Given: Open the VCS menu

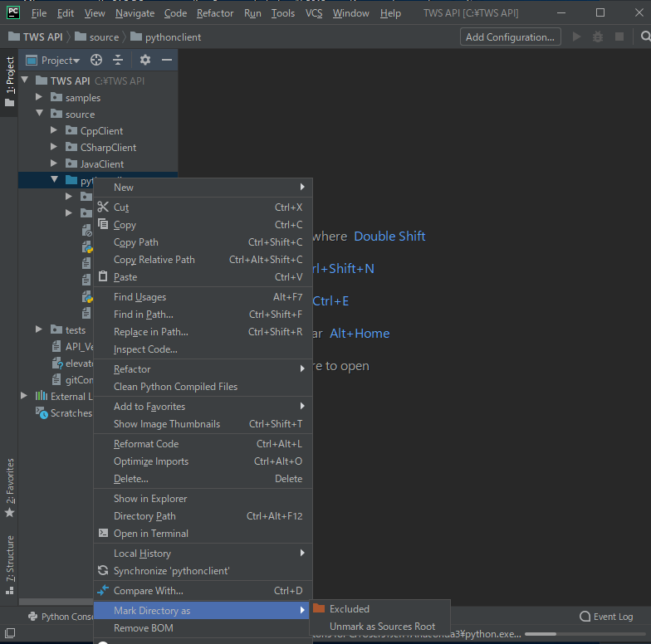Looking at the screenshot, I should [314, 13].
